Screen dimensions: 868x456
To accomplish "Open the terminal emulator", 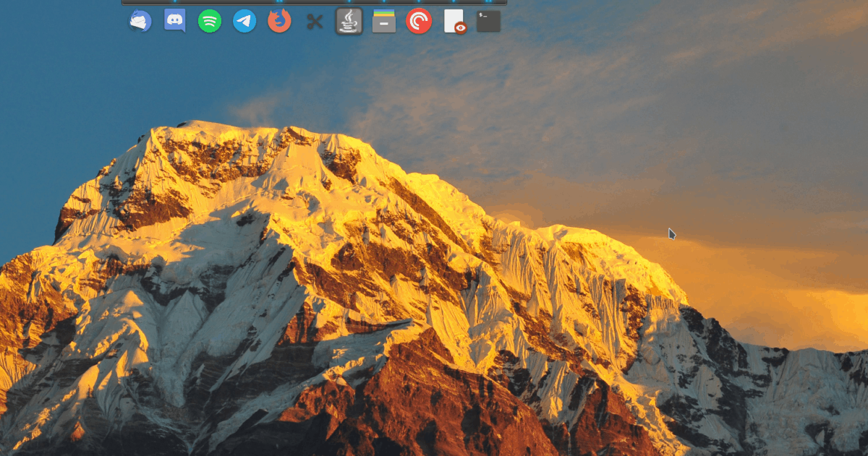I will coord(488,22).
